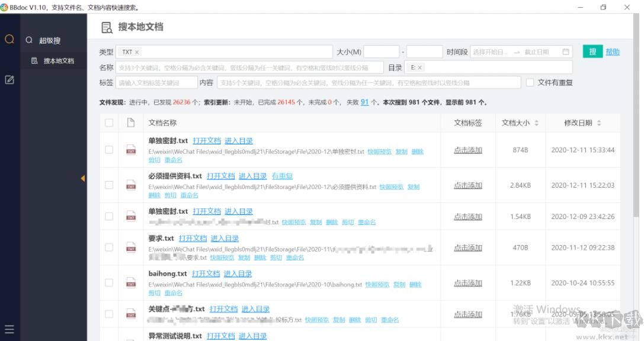Tick the checkbox next to 要求.txt row

(x=109, y=247)
